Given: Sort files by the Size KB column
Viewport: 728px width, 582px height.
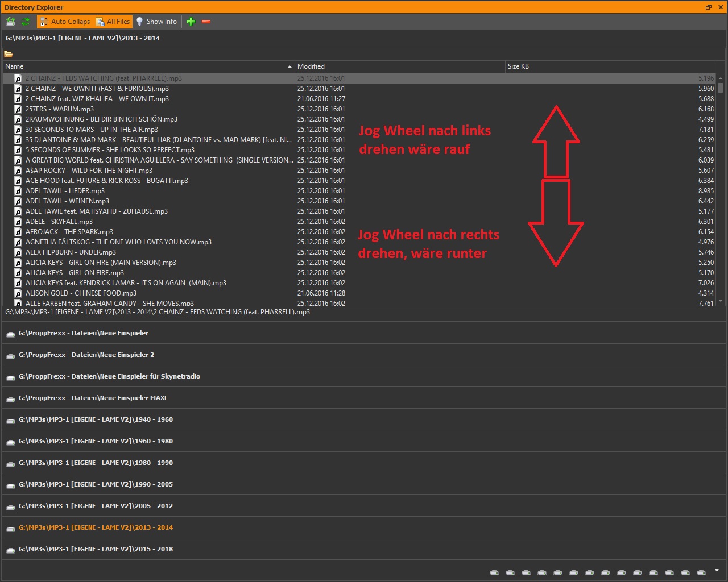Looking at the screenshot, I should pos(610,66).
